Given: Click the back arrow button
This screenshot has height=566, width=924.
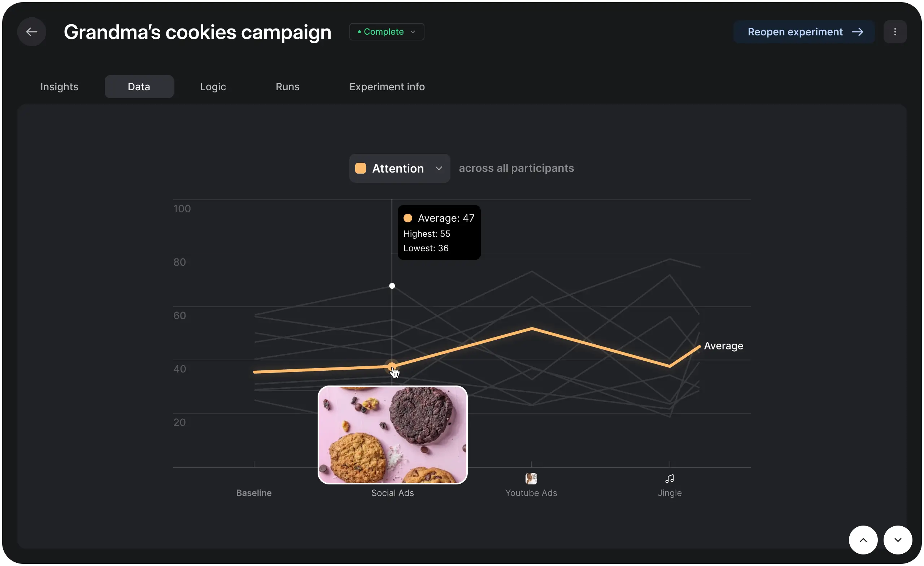Looking at the screenshot, I should click(x=31, y=32).
